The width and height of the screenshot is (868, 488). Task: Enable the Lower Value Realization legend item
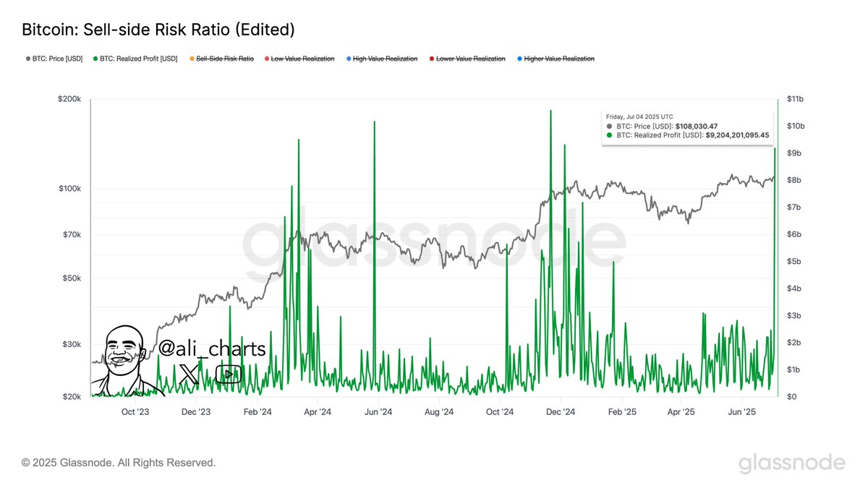coord(470,59)
